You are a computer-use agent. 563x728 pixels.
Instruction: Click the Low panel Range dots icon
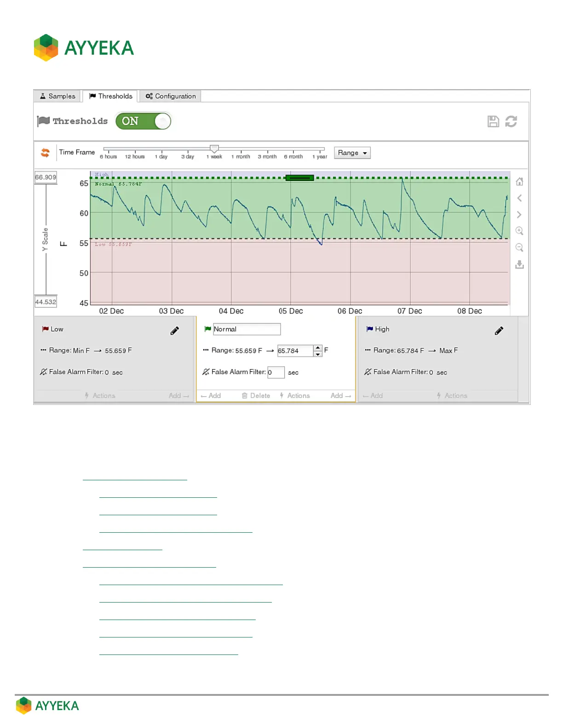click(x=43, y=350)
